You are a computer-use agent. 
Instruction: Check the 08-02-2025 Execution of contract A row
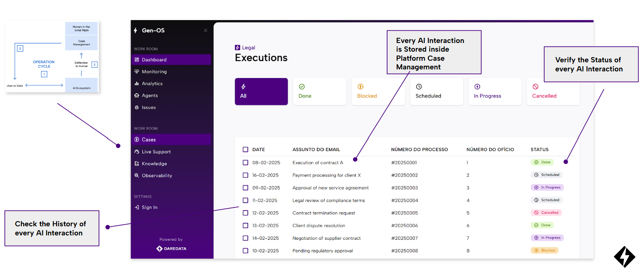245,162
